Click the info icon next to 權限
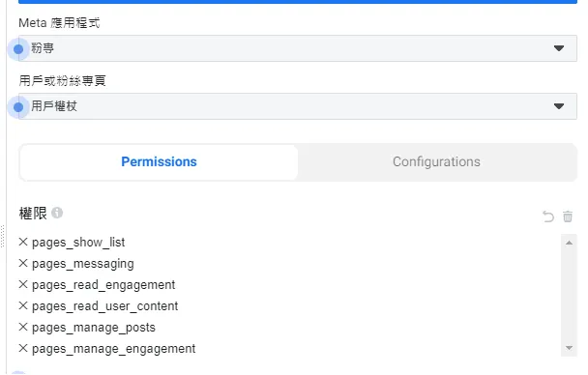Viewport: 588px width, 375px height. coord(57,213)
